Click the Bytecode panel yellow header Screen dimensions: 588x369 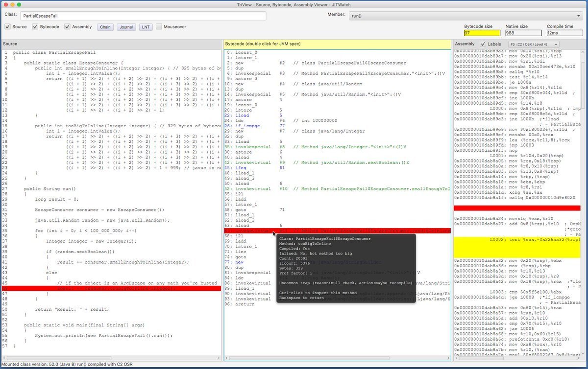click(337, 44)
